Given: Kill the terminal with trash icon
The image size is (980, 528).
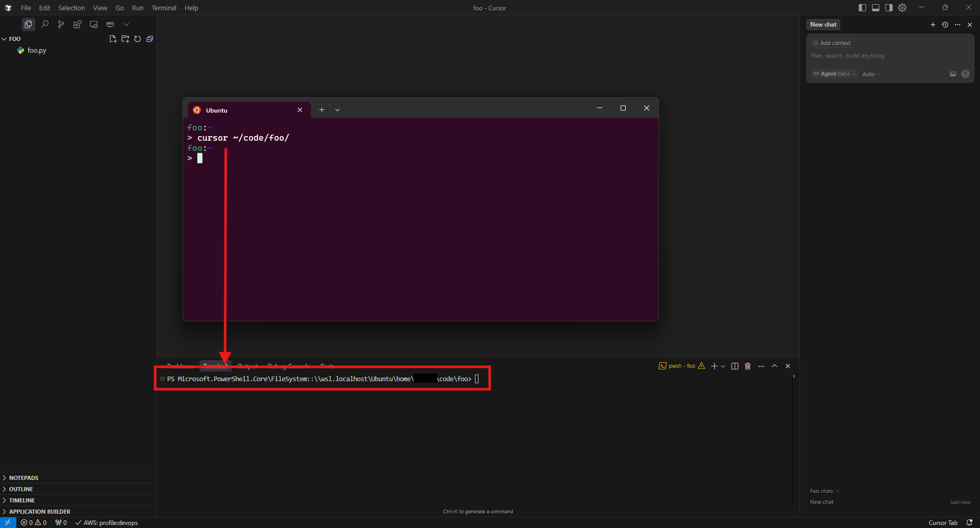Looking at the screenshot, I should tap(748, 366).
